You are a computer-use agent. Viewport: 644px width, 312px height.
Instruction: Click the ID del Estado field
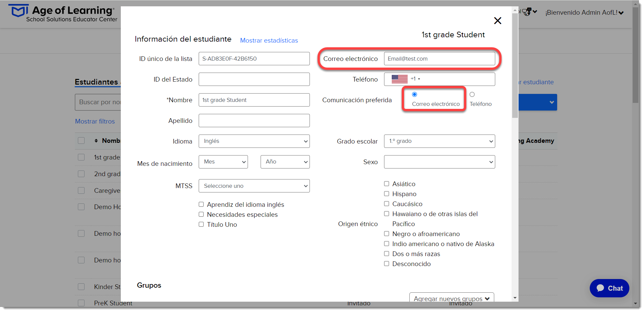pyautogui.click(x=254, y=79)
